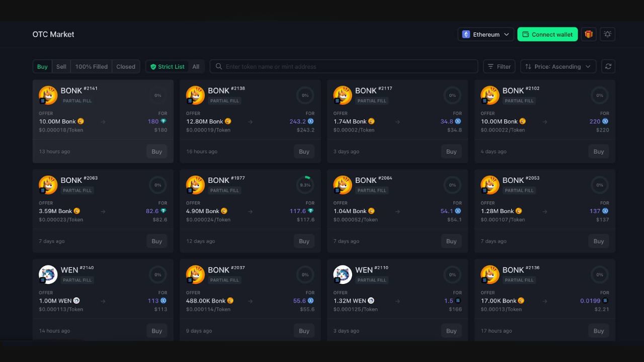644x362 pixels.
Task: Switch token list to All
Action: pos(196,66)
